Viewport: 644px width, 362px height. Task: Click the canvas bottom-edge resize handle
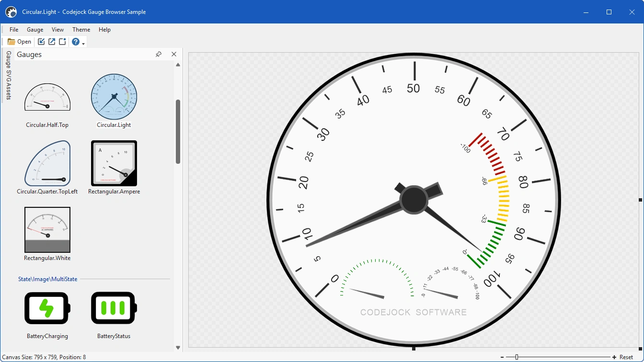(414, 349)
